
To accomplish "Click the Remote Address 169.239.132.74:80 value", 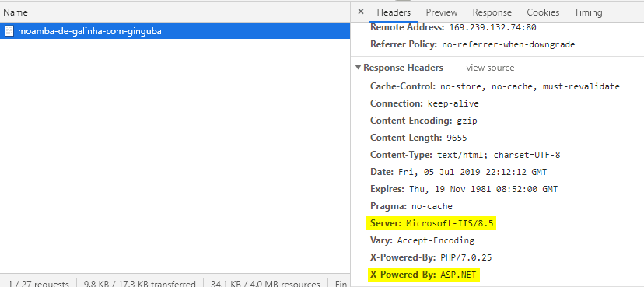I will [492, 28].
